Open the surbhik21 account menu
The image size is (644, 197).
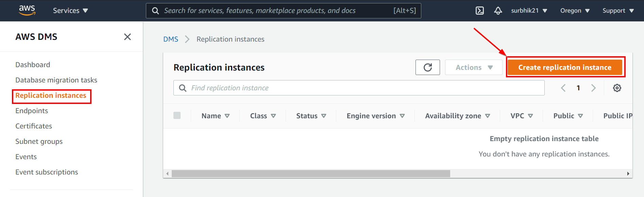pos(529,11)
